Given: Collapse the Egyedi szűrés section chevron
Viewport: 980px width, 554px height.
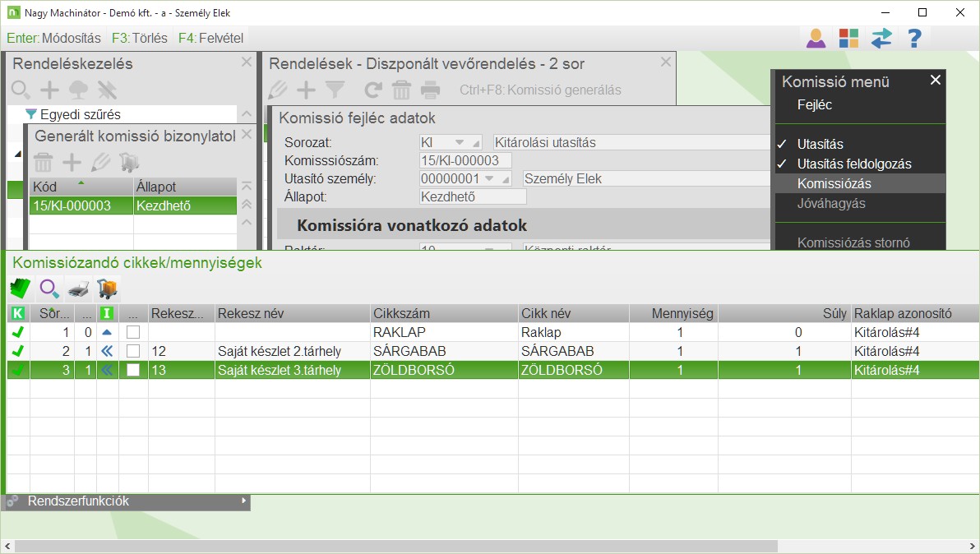Looking at the screenshot, I should coord(247,114).
